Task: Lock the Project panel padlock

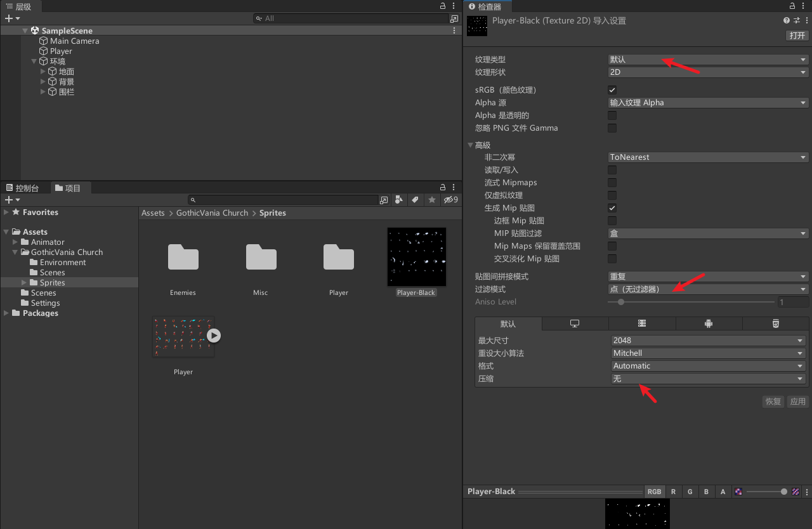Action: coord(443,187)
